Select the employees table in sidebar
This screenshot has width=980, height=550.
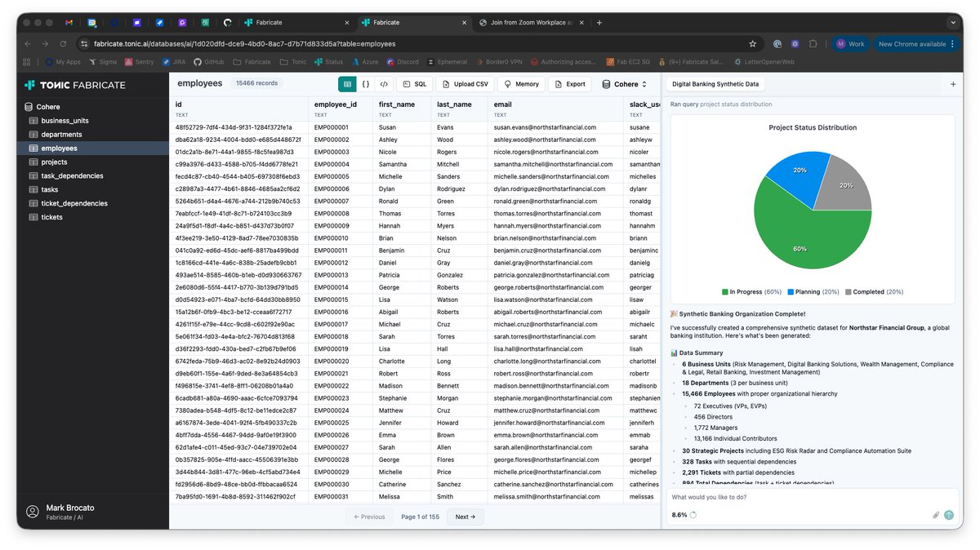93,149
